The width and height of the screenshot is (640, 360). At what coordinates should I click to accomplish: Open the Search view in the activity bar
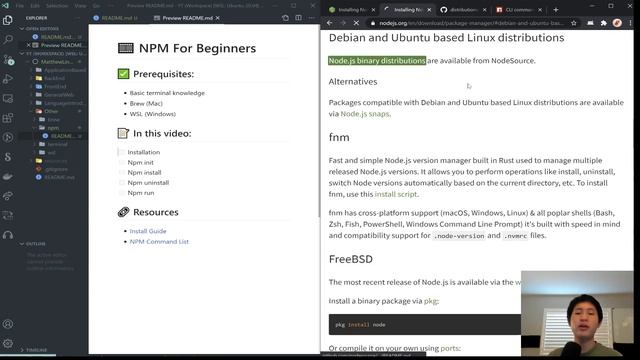point(8,40)
